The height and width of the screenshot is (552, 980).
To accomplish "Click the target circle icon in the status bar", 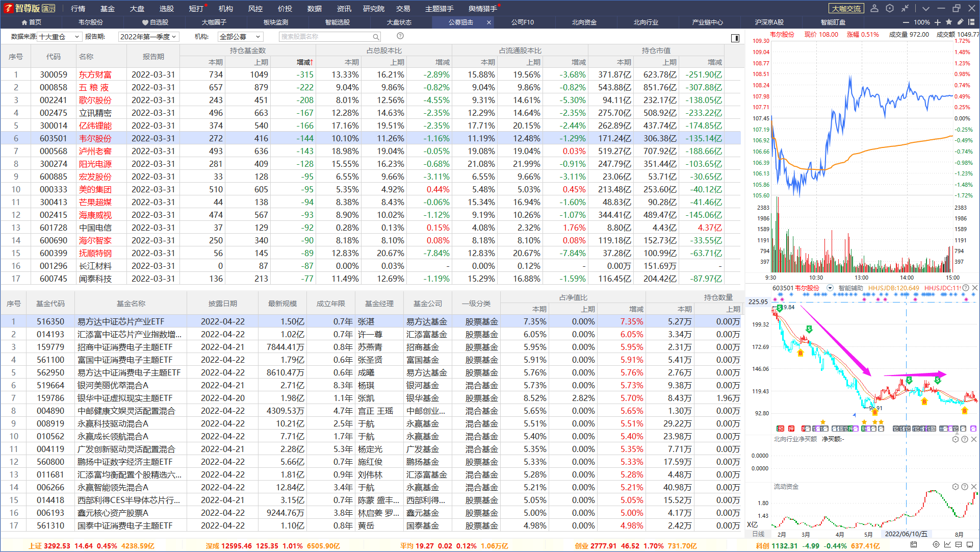I will pos(936,545).
